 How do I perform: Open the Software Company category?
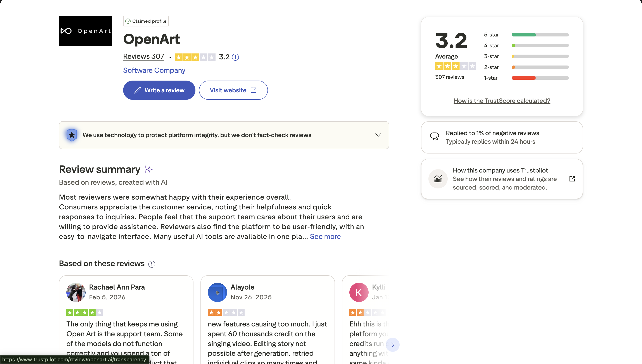click(x=154, y=70)
